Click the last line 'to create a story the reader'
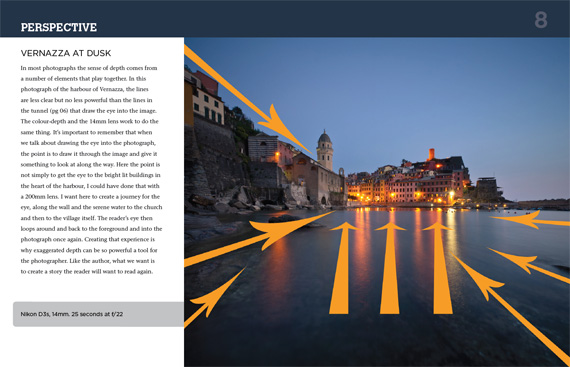Screen dimensions: 570x367 (87, 271)
